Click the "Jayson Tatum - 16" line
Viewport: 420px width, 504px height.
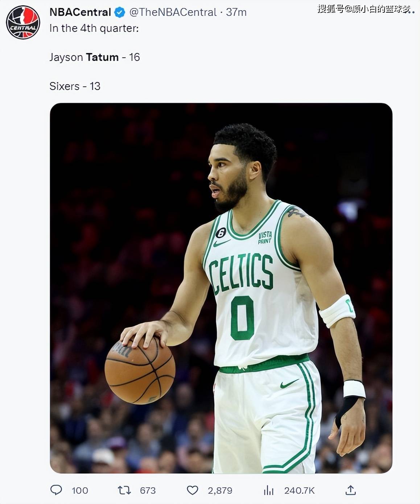click(94, 57)
